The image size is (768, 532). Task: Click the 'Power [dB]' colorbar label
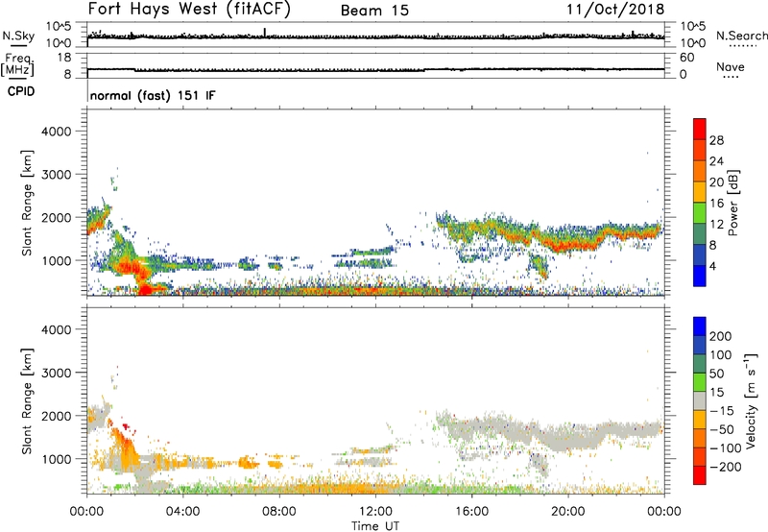click(732, 203)
